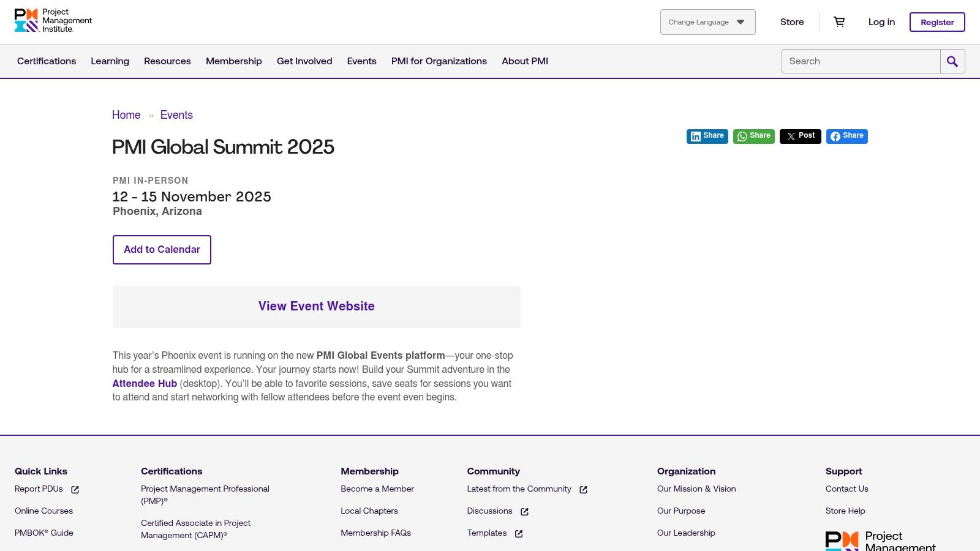Screen dimensions: 980x551
Task: Click the PMI logo in the header
Action: pos(53,21)
